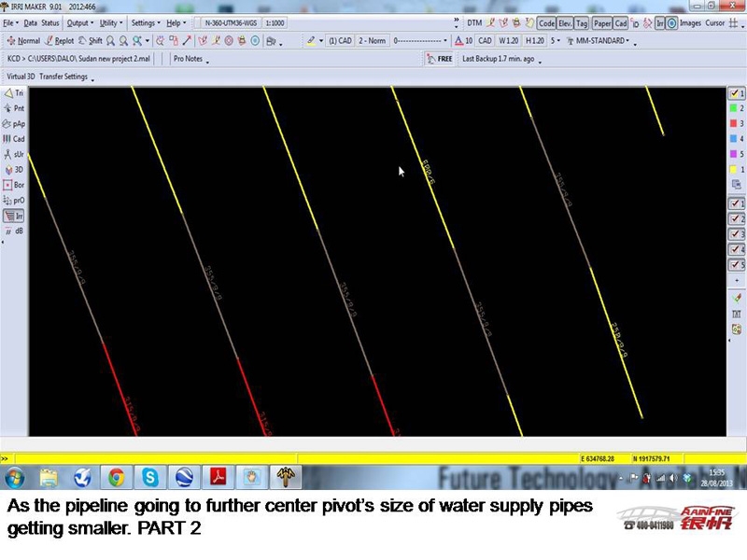Screen dimensions: 747x560
Task: Switch to the Cad module icon
Action: (x=13, y=139)
